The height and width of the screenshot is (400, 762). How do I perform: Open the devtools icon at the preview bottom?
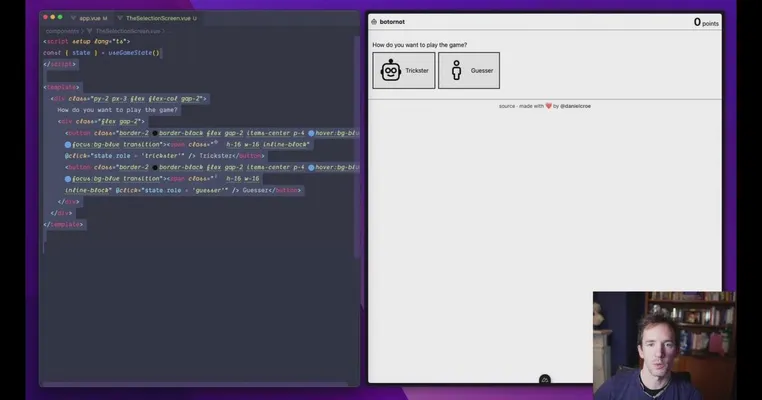point(545,379)
